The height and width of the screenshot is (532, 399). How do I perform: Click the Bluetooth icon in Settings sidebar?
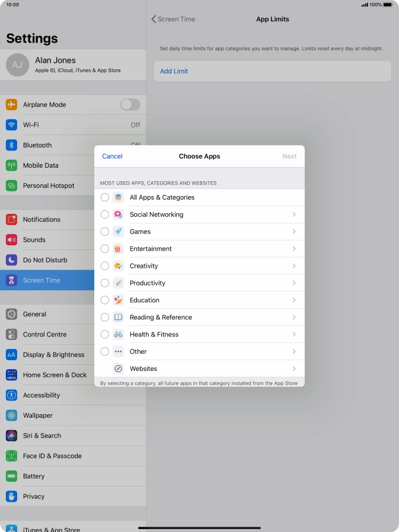click(11, 145)
